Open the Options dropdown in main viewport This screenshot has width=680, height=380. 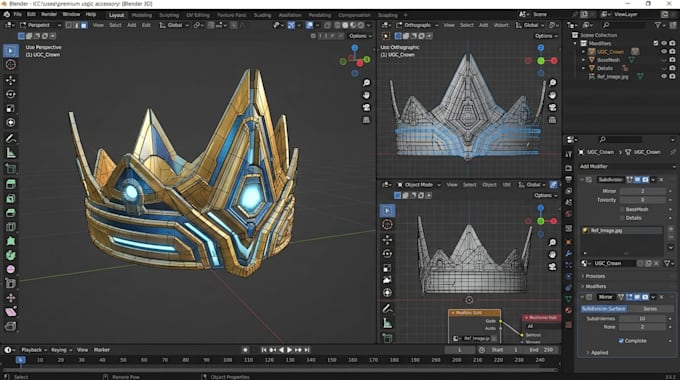point(360,36)
